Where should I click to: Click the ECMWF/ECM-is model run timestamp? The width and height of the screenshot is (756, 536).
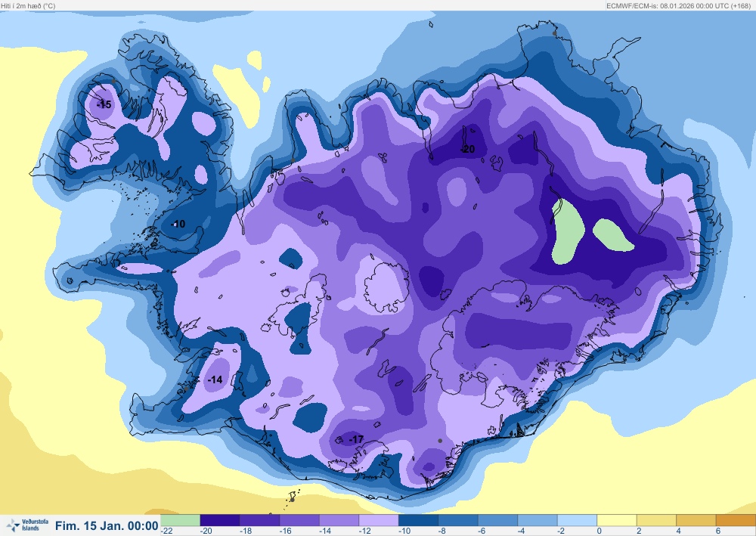(x=678, y=6)
